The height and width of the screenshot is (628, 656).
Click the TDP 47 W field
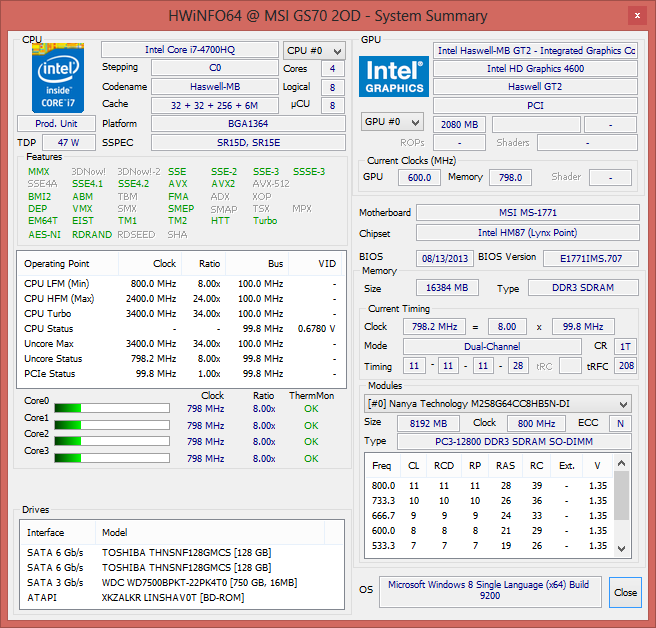pyautogui.click(x=69, y=143)
